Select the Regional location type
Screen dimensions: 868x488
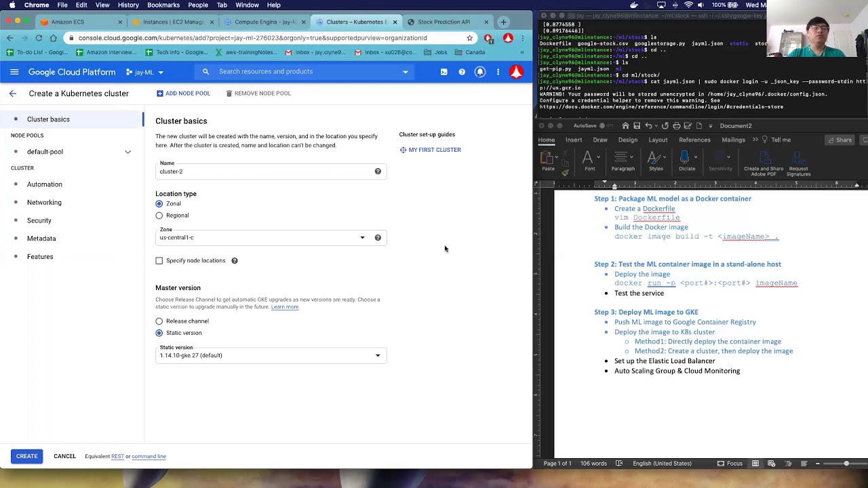[x=159, y=216]
